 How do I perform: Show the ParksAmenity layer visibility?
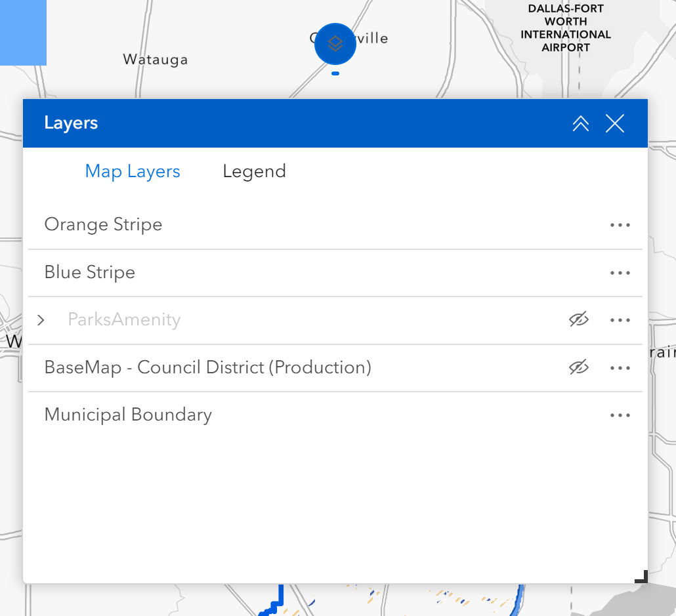[578, 320]
